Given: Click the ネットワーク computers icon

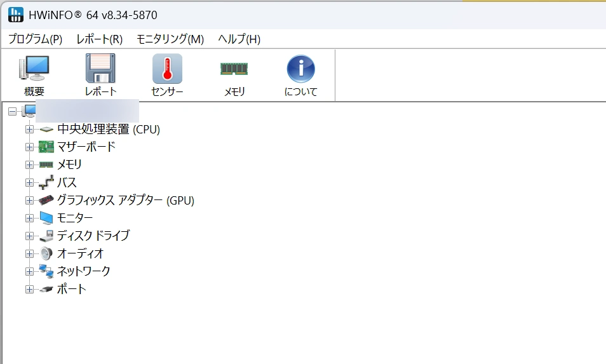Looking at the screenshot, I should [46, 271].
